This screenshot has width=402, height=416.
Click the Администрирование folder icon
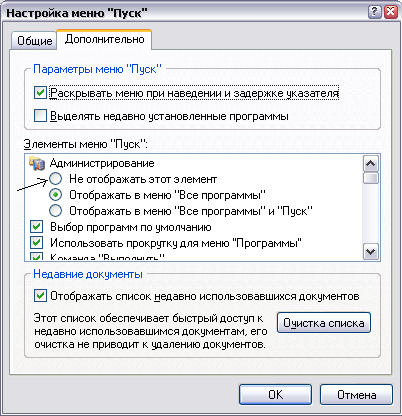37,163
